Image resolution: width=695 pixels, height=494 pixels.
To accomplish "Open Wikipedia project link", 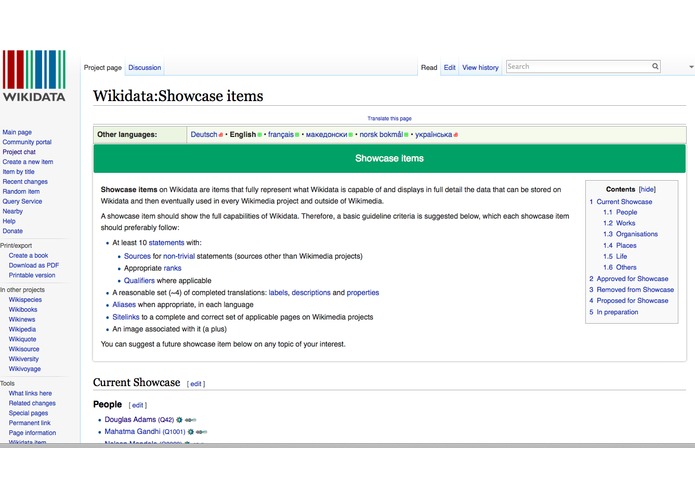I will 22,329.
